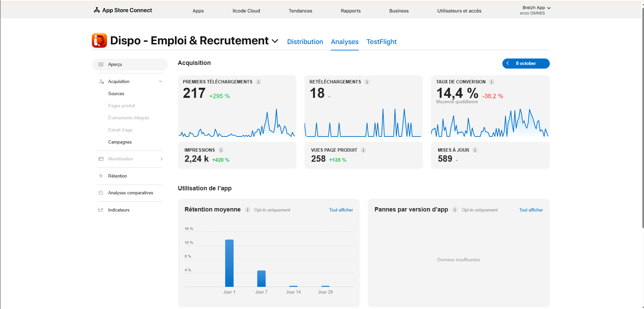Switch to the TestFlight tab

382,42
